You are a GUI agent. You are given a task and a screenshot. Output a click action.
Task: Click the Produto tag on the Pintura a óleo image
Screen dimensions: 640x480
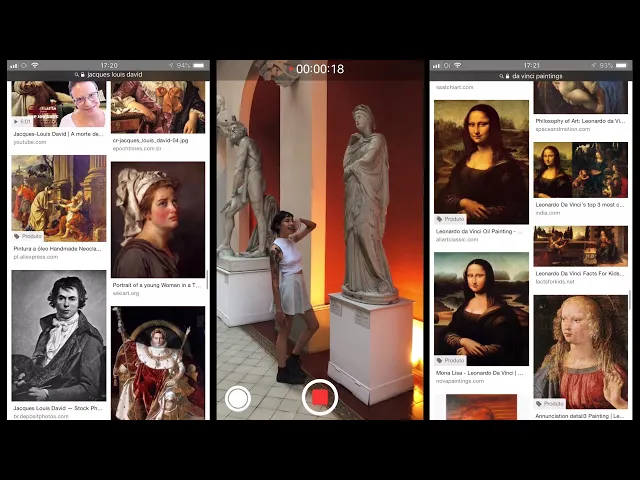pos(28,236)
